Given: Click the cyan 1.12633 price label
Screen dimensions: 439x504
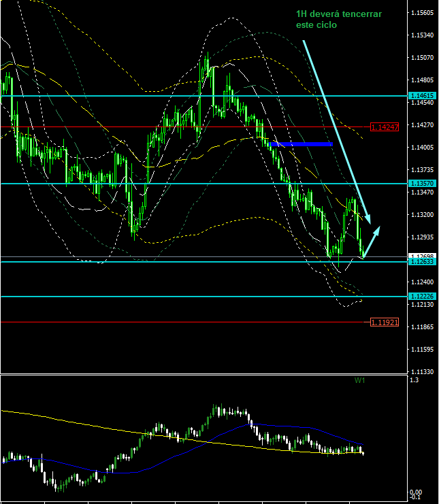Looking at the screenshot, I should point(422,262).
